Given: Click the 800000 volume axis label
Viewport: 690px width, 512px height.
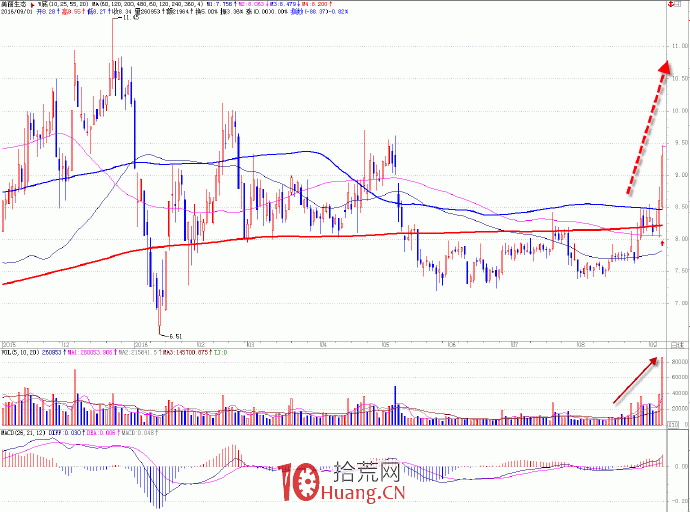Looking at the screenshot, I should [x=679, y=362].
